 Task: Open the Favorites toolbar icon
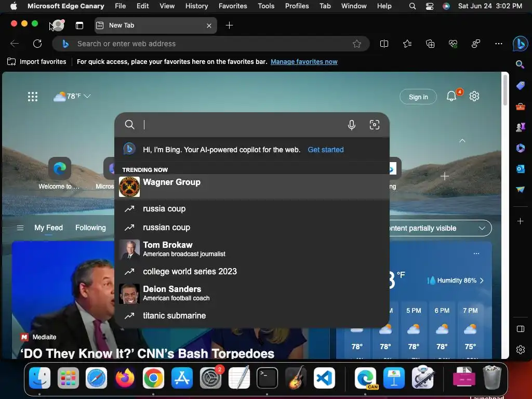point(407,44)
